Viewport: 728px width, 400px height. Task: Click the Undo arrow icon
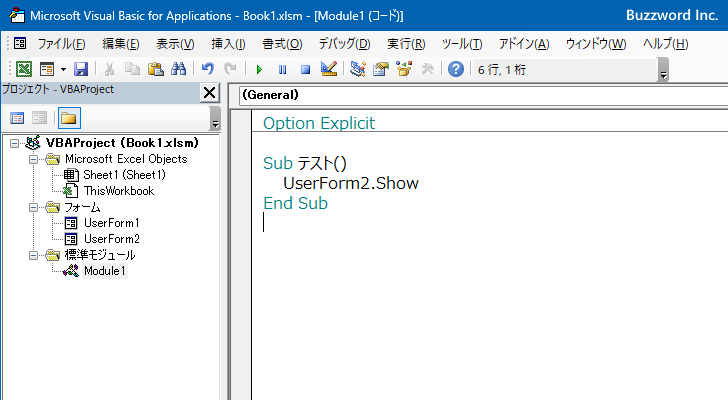coord(207,69)
